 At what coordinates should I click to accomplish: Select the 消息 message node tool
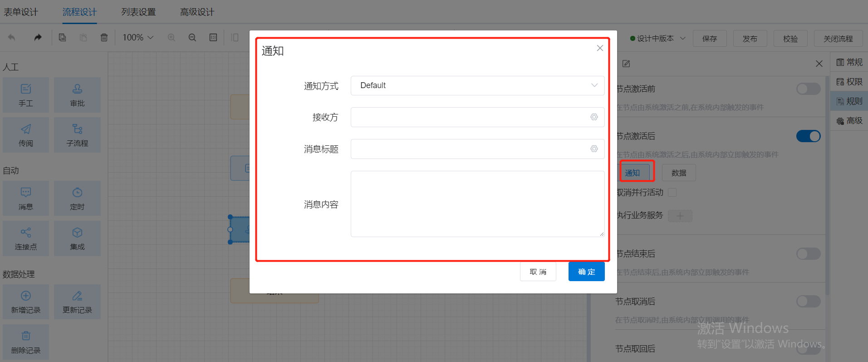[x=26, y=198]
